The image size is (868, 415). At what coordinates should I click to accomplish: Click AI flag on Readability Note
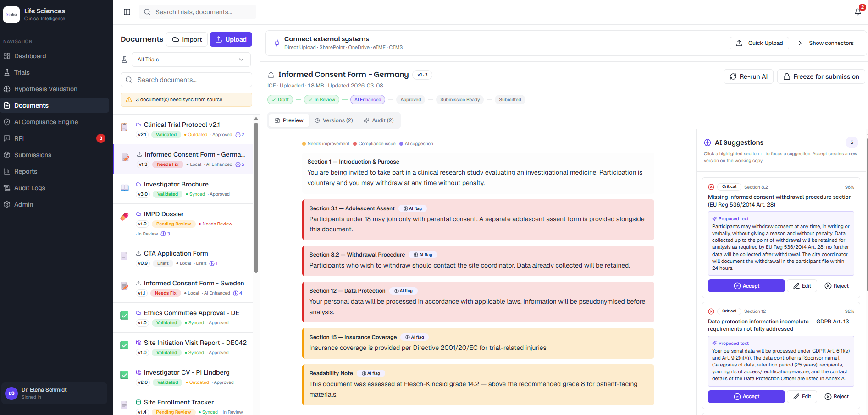tap(371, 373)
